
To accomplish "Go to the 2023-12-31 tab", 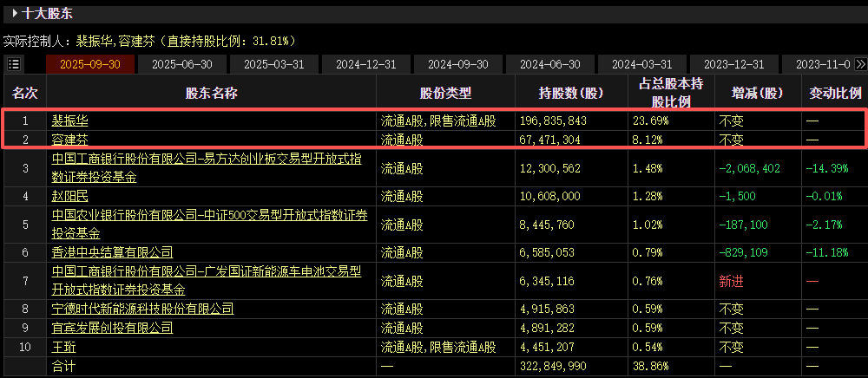I will pos(733,64).
